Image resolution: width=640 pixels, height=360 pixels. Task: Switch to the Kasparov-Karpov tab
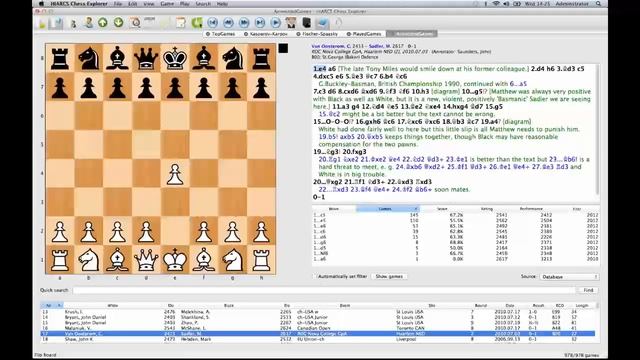(266, 34)
